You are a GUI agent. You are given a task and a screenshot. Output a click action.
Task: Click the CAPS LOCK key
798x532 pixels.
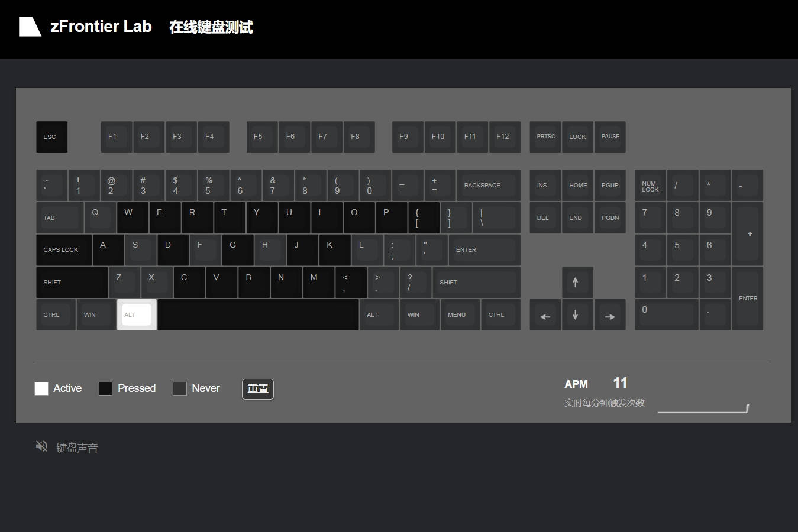tap(64, 250)
